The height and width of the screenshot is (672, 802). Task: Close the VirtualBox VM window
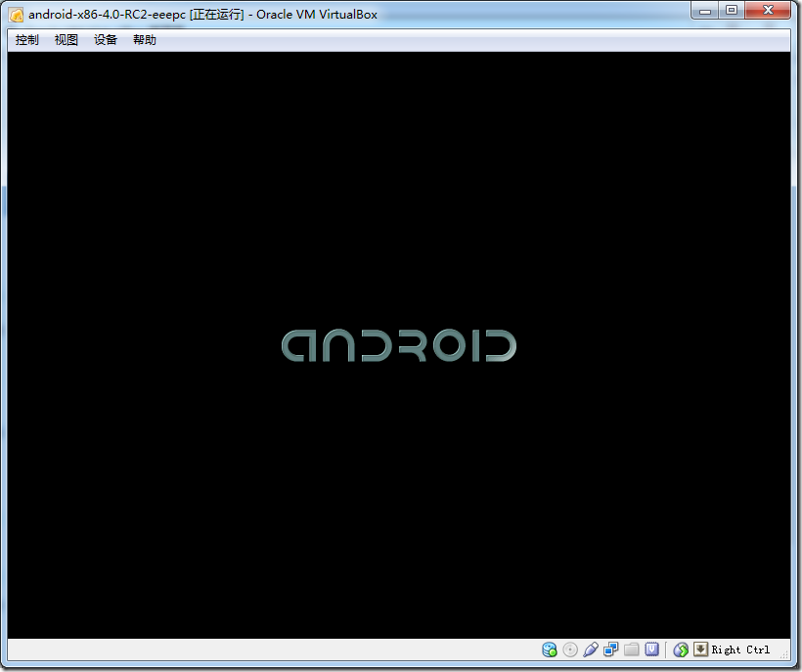(x=768, y=10)
